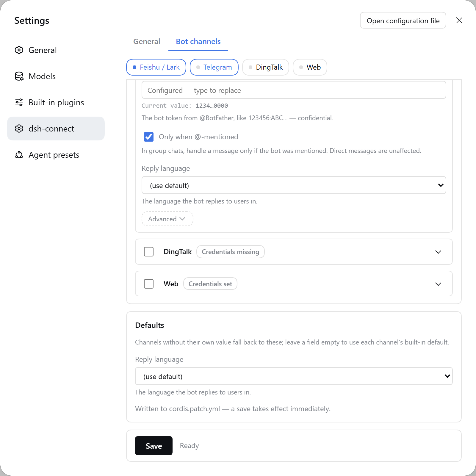Click the Settings title

pos(32,21)
